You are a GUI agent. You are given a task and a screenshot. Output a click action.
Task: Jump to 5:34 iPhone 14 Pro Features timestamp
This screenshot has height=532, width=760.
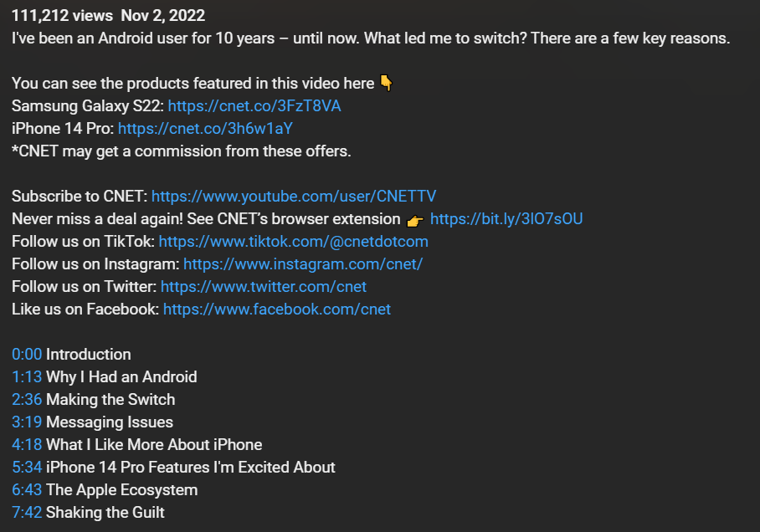click(x=27, y=467)
